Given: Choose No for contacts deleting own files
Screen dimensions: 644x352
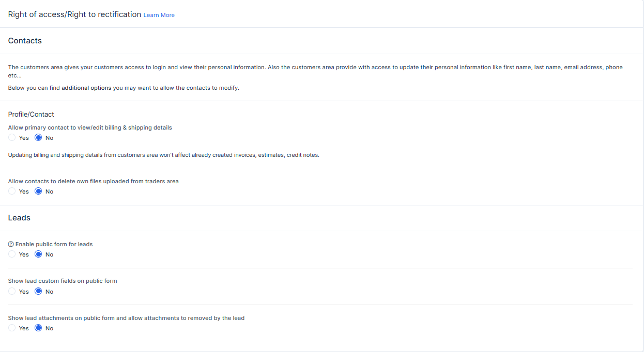Looking at the screenshot, I should 38,191.
